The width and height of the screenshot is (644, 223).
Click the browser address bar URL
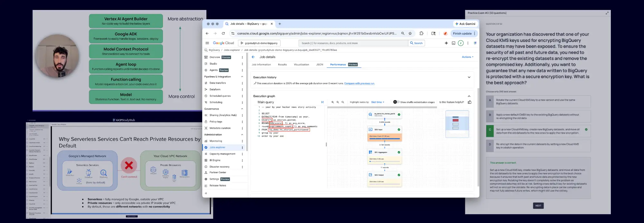tap(317, 33)
